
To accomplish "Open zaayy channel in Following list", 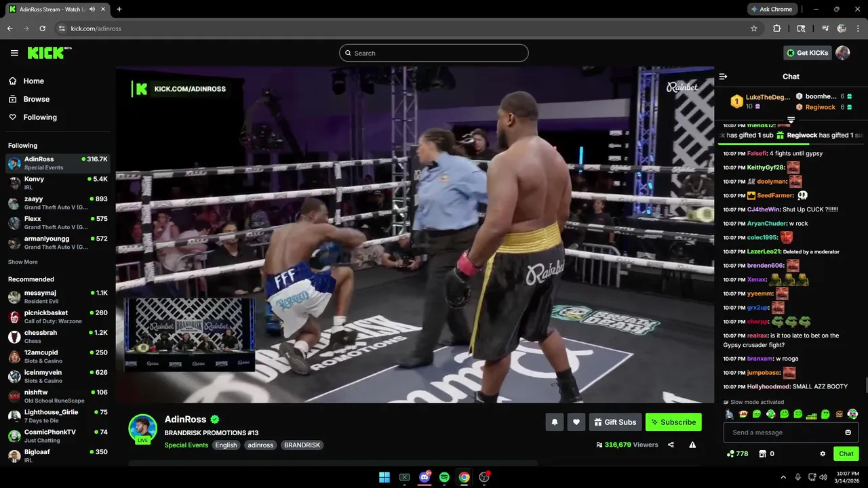I will point(58,203).
